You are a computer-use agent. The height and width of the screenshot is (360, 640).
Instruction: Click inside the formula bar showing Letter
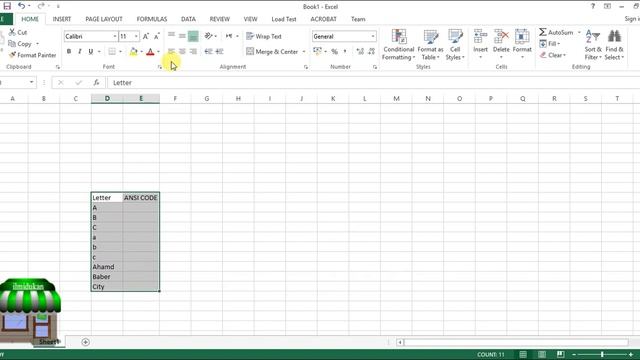click(373, 82)
